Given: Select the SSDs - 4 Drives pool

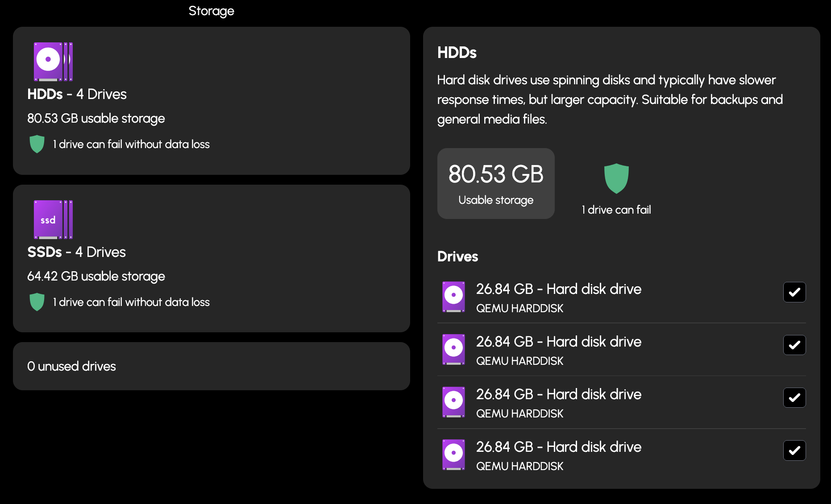Looking at the screenshot, I should 211,258.
